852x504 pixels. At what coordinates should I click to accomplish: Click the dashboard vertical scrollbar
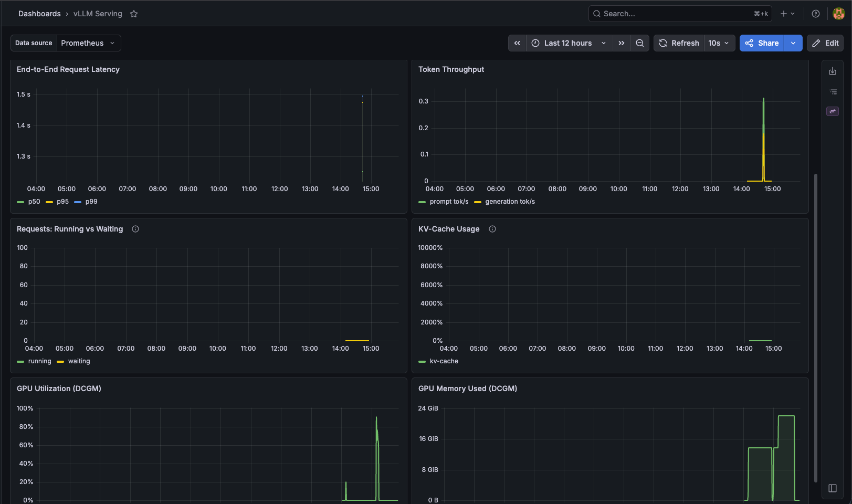click(x=815, y=328)
